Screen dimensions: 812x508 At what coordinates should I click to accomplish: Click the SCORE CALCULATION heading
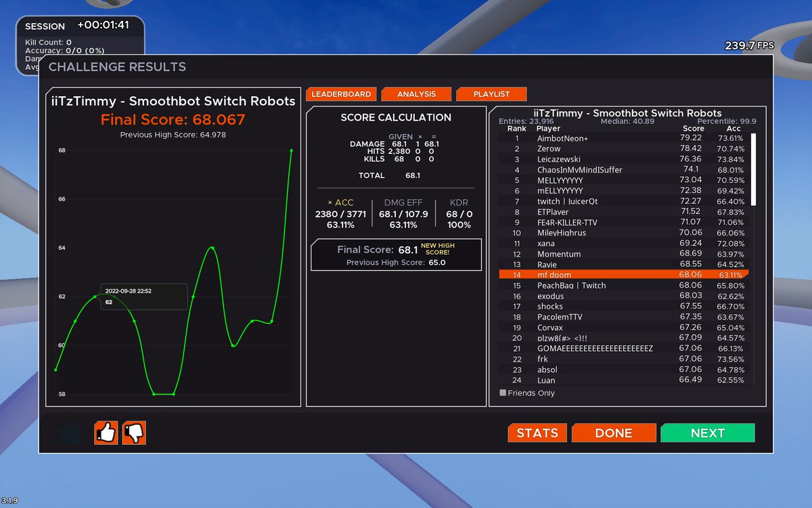tap(396, 117)
